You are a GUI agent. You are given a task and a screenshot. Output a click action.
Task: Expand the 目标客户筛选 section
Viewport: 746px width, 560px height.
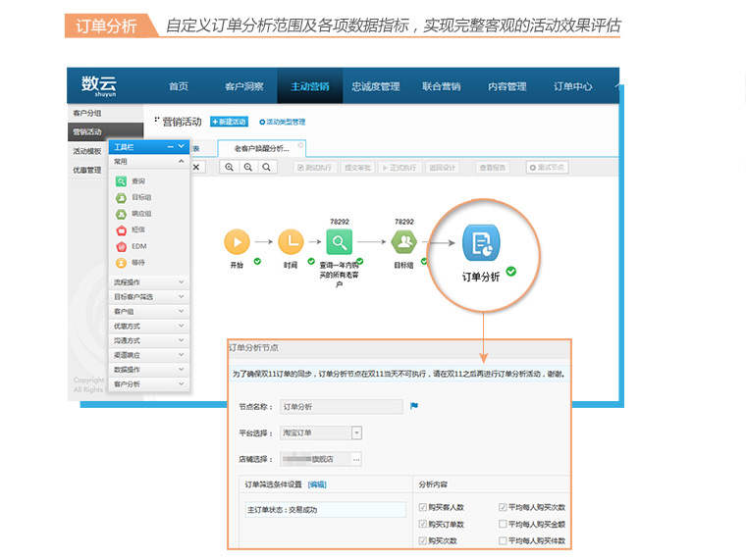(x=149, y=296)
